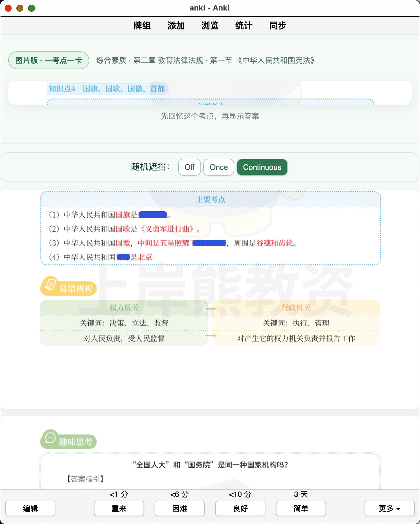Click the row 关键词：执行、管理
The height and width of the screenshot is (524, 420).
point(296,323)
